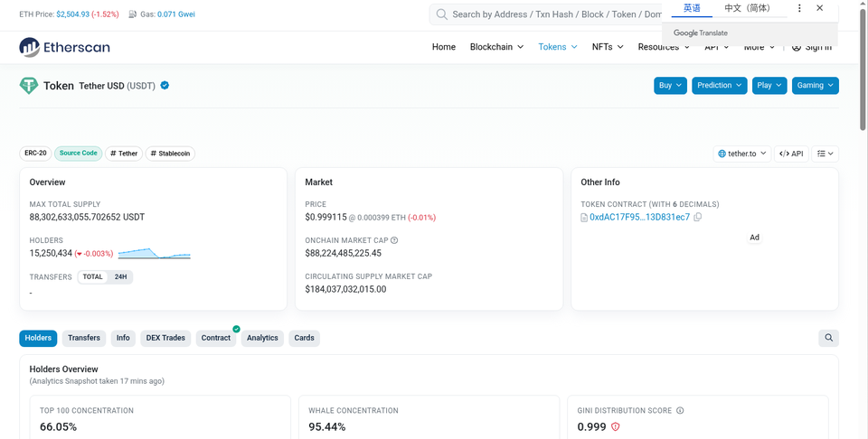The height and width of the screenshot is (439, 868).
Task: Click the onchain market cap help icon
Action: 394,240
